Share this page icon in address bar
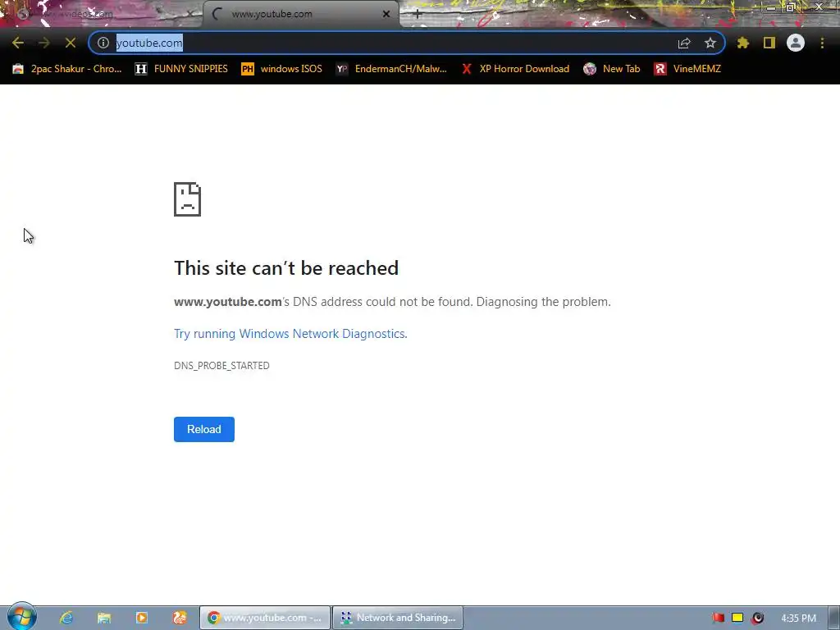Image resolution: width=840 pixels, height=630 pixels. click(x=684, y=43)
